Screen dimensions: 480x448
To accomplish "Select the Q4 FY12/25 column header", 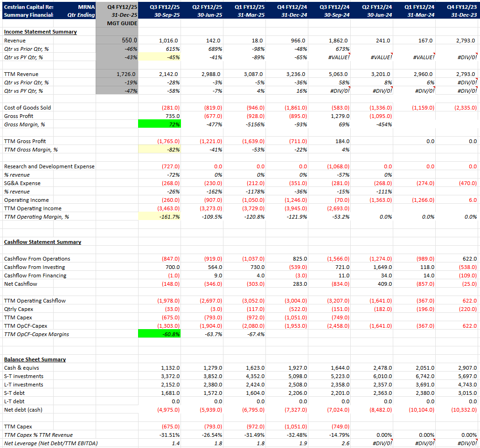I will pos(122,7).
